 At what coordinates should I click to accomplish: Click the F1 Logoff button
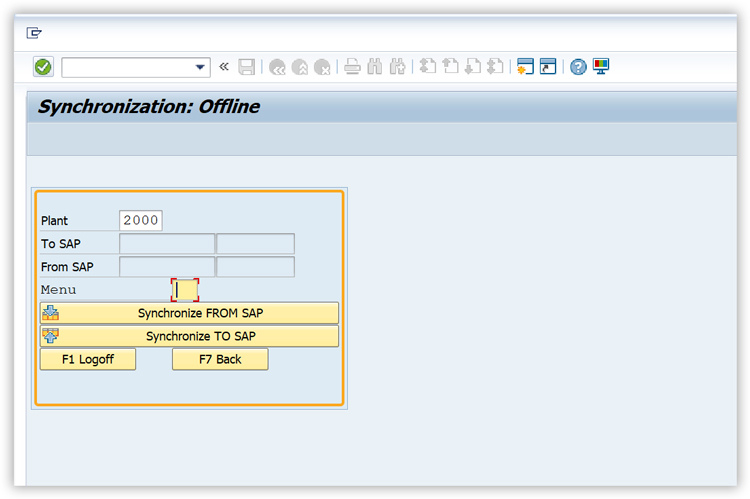click(88, 359)
